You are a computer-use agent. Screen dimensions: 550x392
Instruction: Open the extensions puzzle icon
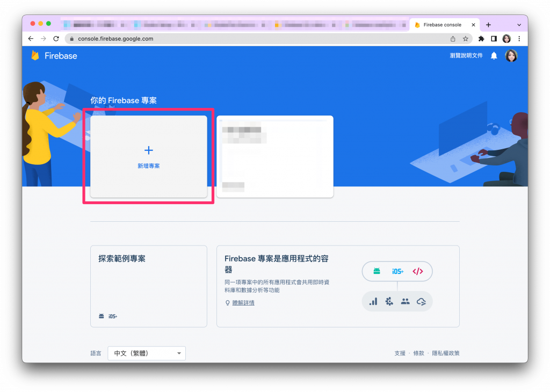[x=481, y=39]
